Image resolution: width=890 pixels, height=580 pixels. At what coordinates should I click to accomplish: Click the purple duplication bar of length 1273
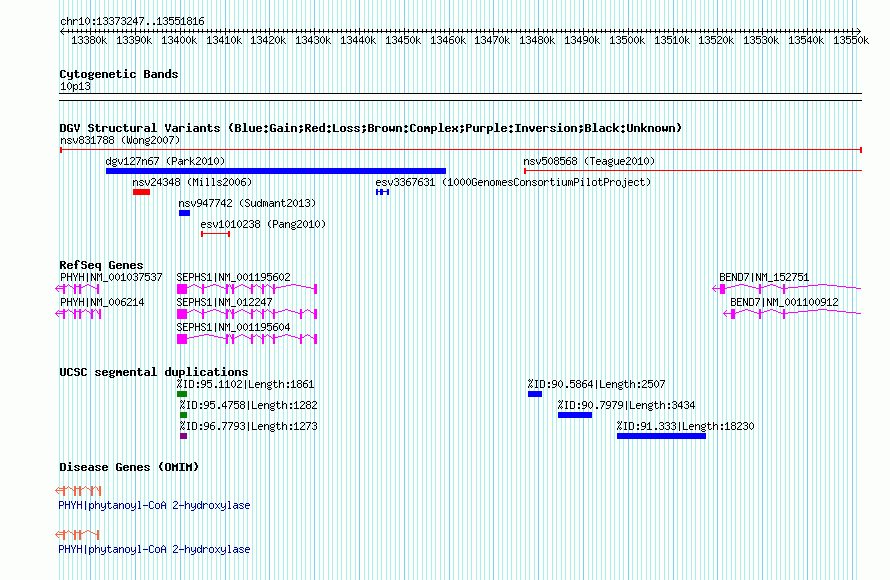tap(183, 436)
